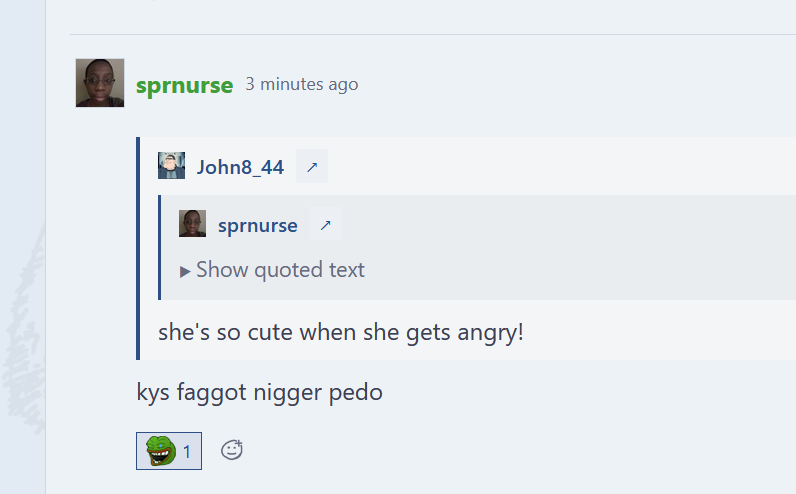Open the blue sprnurse name in the nested quote
796x494 pixels.
coord(257,225)
